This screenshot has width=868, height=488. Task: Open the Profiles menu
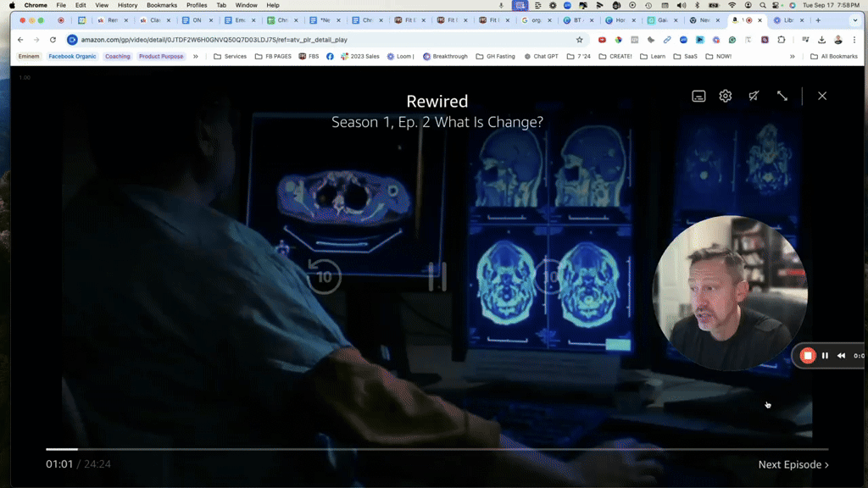coord(197,5)
